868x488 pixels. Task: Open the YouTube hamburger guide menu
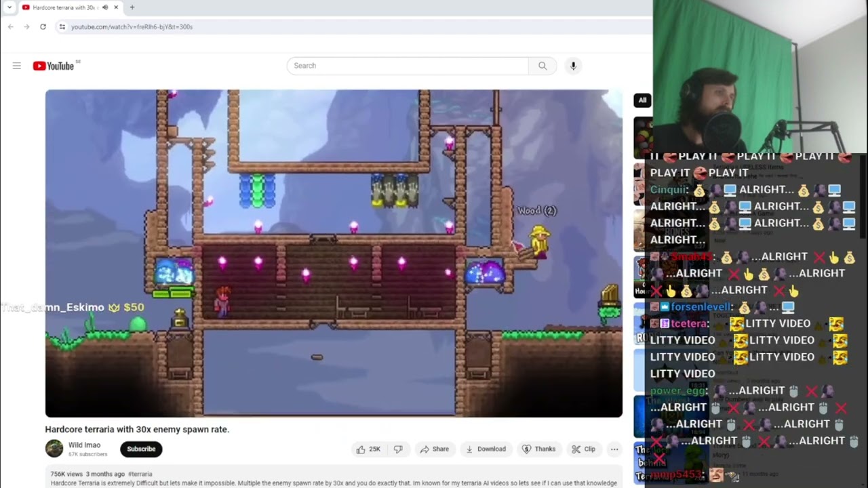click(x=16, y=66)
